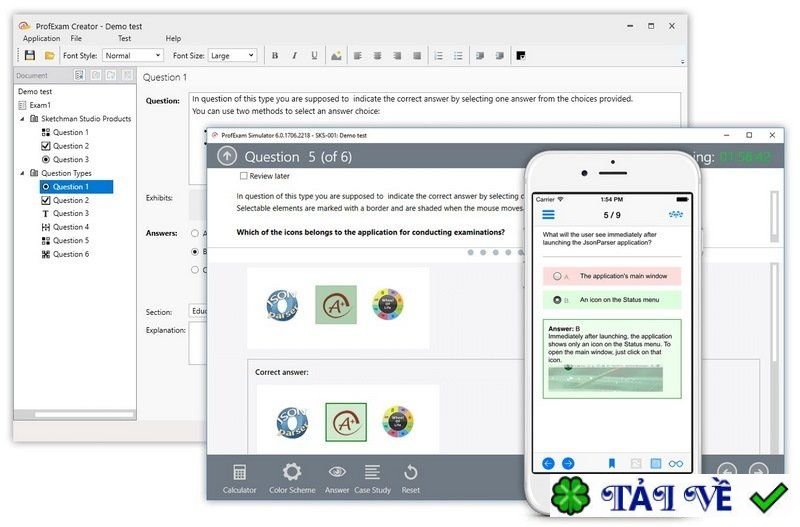The height and width of the screenshot is (527, 800).
Task: Select Question 3 under Sketchman Studio Products
Action: pos(65,160)
